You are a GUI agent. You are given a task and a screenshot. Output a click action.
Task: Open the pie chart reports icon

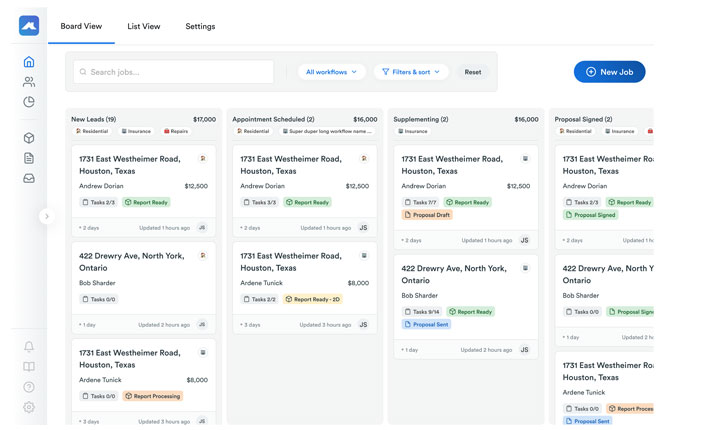(x=29, y=102)
